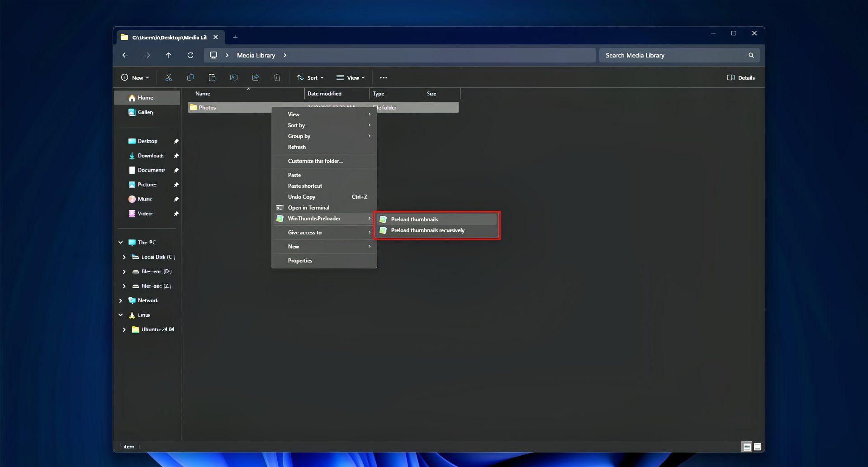Open the WinThumbsPreloader context submenu
Screen dimensions: 868x467
pos(324,219)
